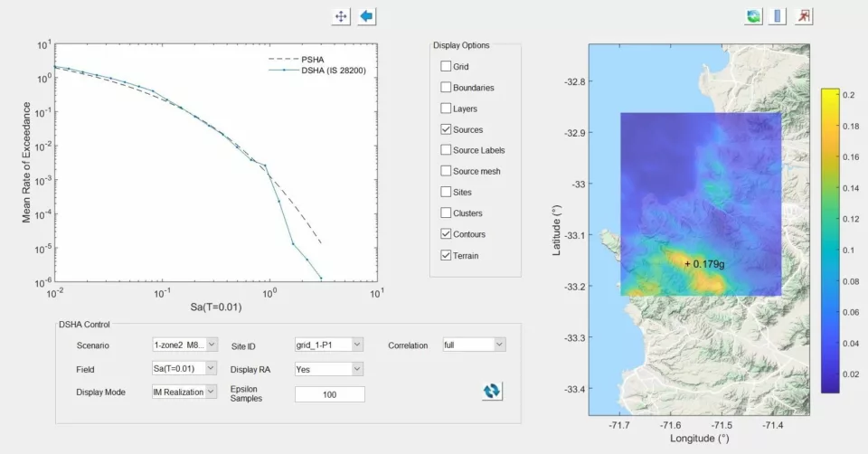Uncheck the Sources display option

[x=446, y=129]
